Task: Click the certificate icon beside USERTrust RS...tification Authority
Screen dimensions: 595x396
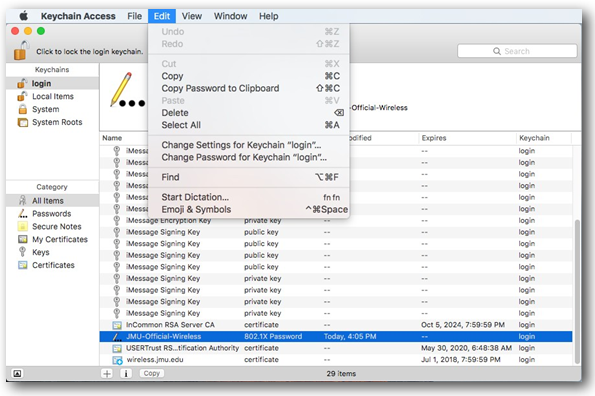Action: (x=117, y=348)
